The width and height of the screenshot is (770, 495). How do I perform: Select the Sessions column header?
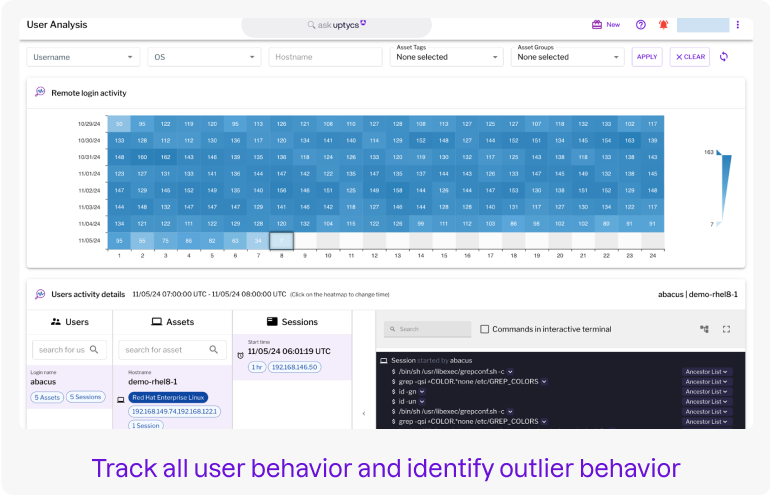tap(292, 322)
